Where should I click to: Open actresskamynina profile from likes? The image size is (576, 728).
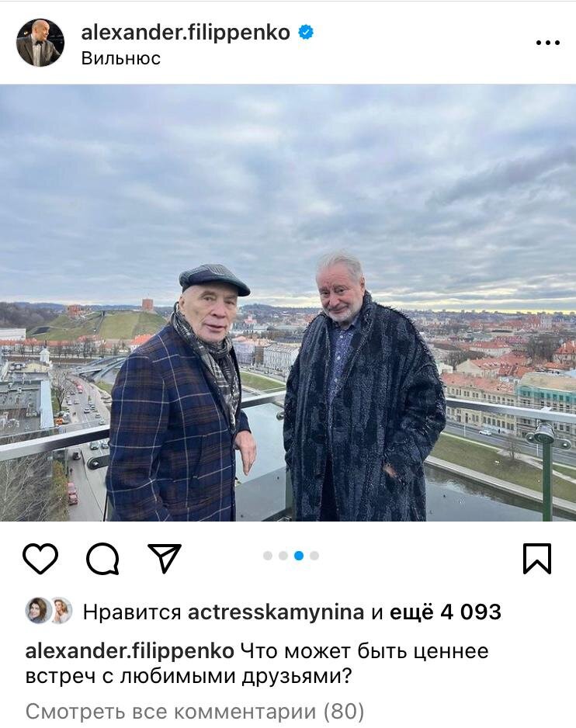click(x=276, y=612)
